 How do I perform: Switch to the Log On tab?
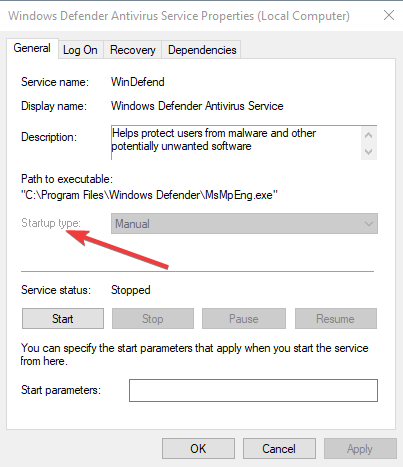click(x=80, y=50)
